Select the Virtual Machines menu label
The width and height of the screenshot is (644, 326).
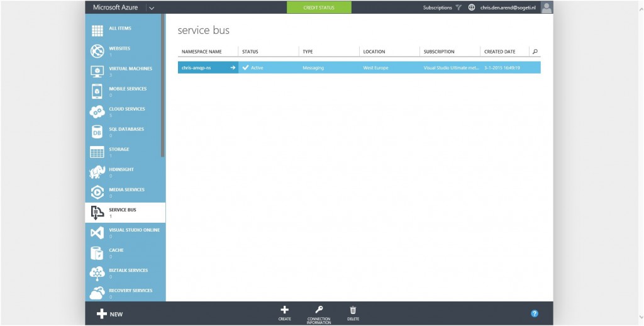tap(131, 69)
